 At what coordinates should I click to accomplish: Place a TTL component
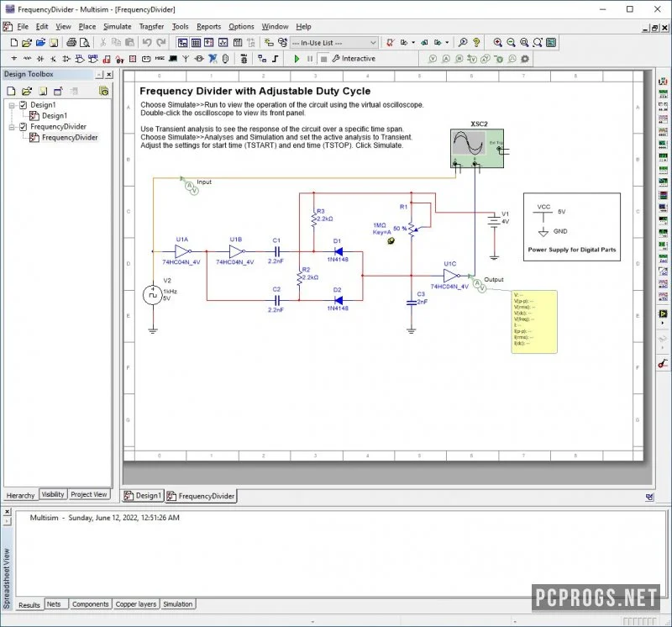click(x=80, y=59)
